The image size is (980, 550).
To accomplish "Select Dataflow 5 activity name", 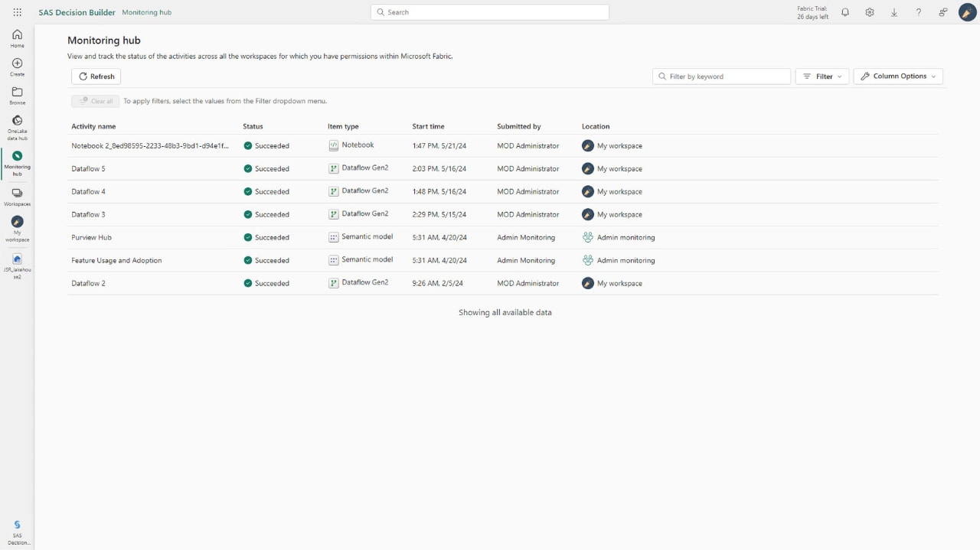I will tap(89, 168).
